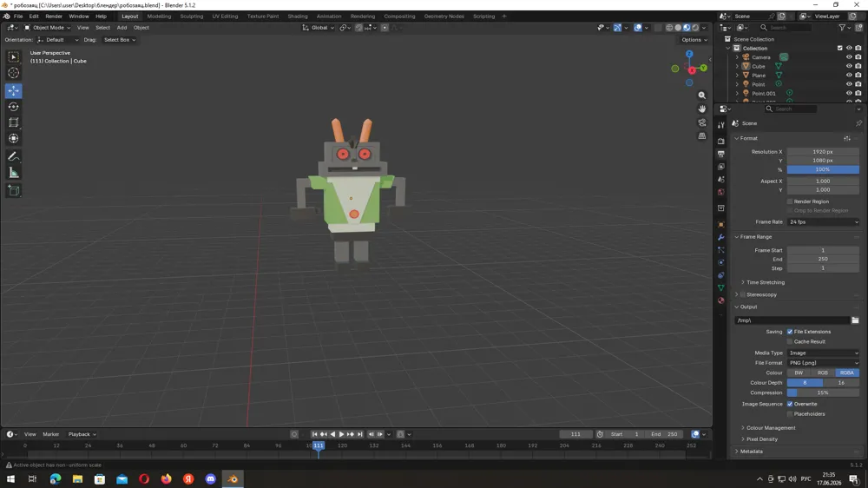This screenshot has height=488, width=868.
Task: Toggle the camera view icon in viewport
Action: [x=702, y=122]
